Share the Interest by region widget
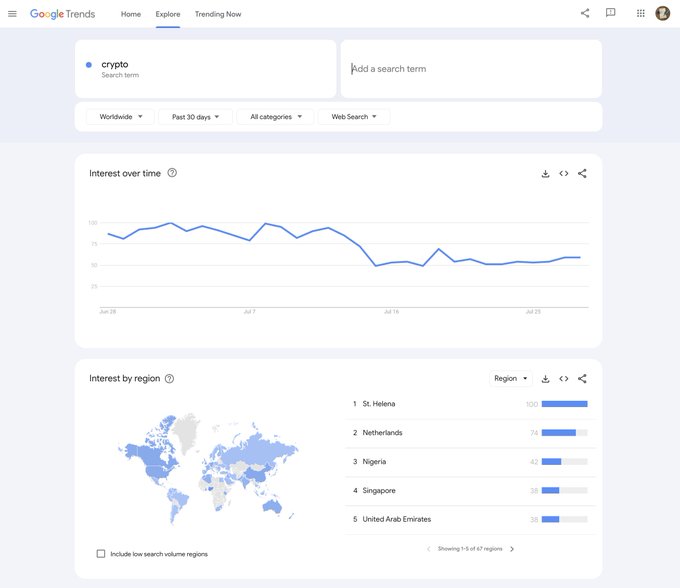Screen dimensions: 680x588 coord(582,379)
